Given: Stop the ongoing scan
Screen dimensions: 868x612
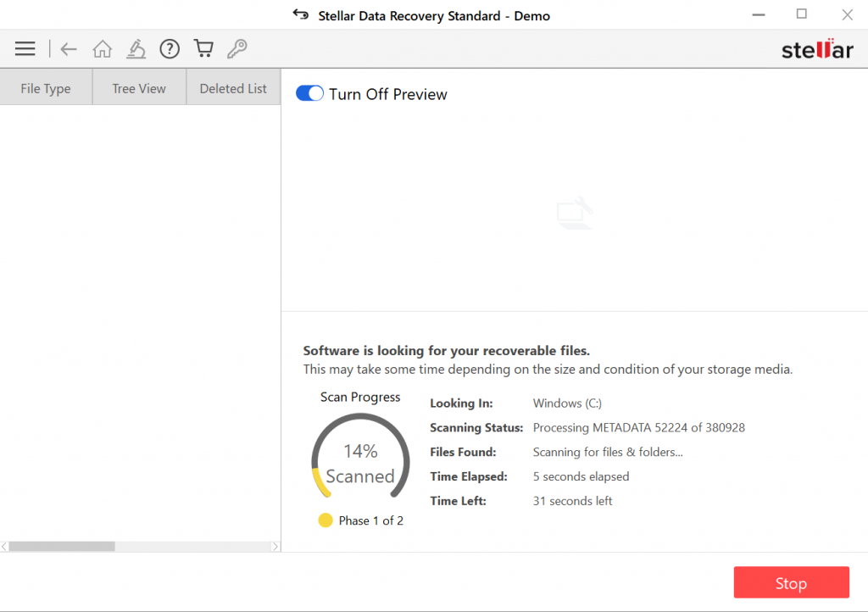Looking at the screenshot, I should 791,582.
